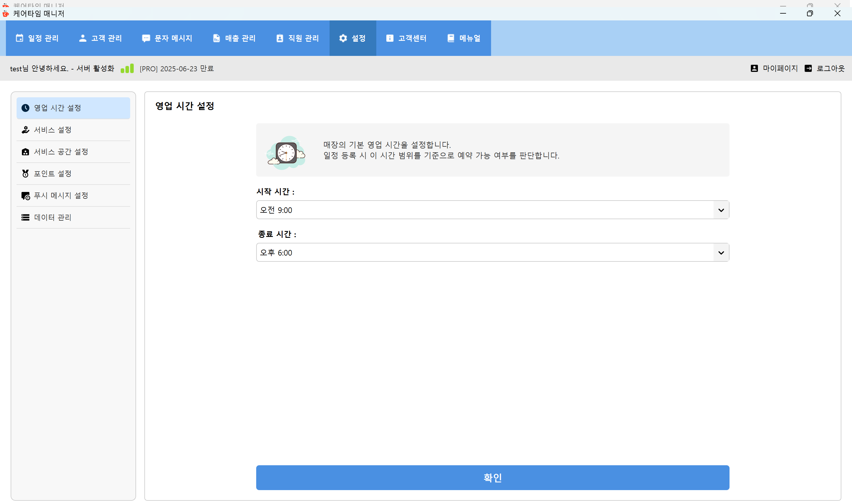The image size is (852, 504).
Task: Click the document icon on 매출 관리 tab
Action: (216, 38)
